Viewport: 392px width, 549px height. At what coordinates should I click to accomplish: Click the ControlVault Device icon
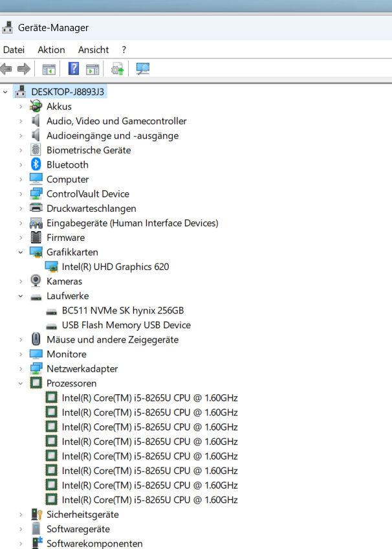pyautogui.click(x=36, y=194)
